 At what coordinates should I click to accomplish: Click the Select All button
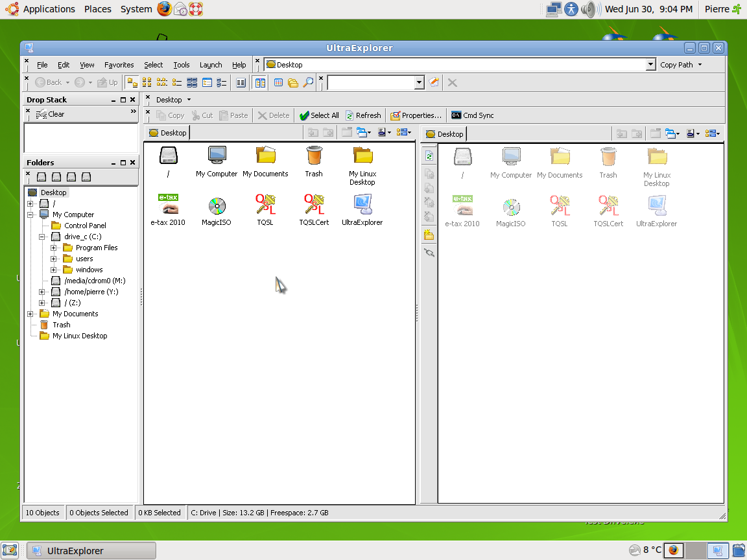[x=319, y=115]
